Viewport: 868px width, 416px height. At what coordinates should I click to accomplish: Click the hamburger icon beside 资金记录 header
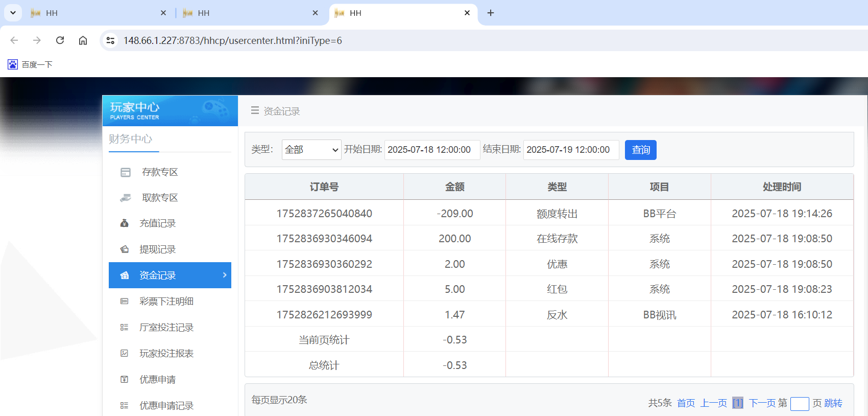point(255,111)
